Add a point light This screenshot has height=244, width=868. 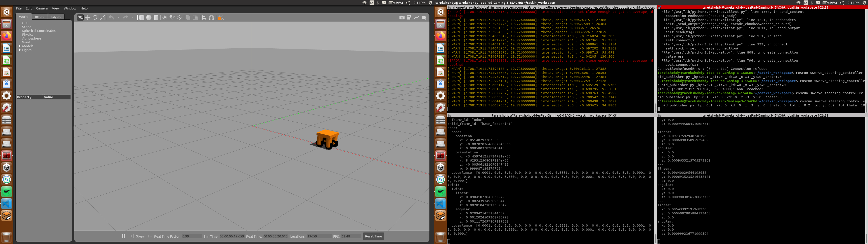click(165, 18)
